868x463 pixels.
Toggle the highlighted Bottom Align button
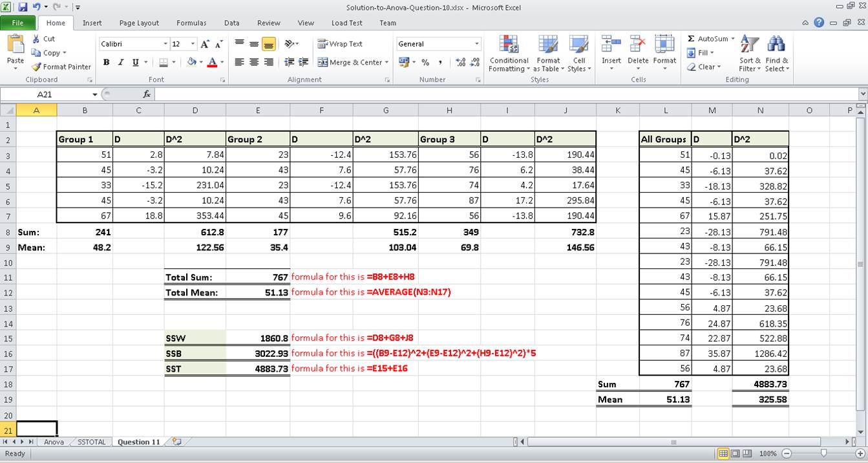click(269, 44)
